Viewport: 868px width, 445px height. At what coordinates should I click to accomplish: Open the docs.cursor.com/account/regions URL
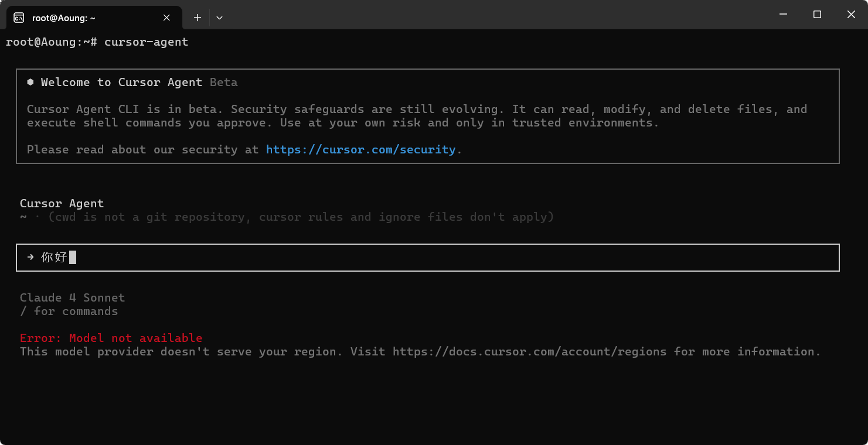(x=529, y=351)
